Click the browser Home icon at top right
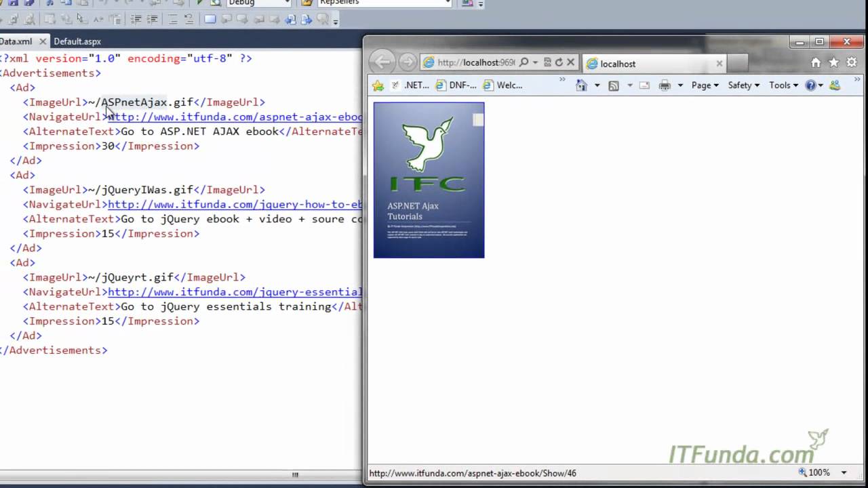Viewport: 868px width, 488px height. coord(816,62)
